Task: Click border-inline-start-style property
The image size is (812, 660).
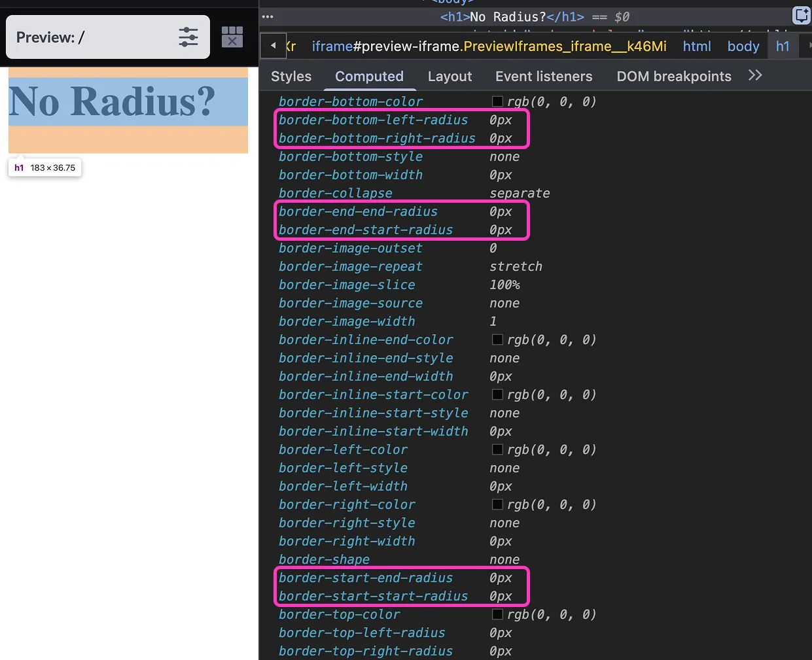Action: 374,413
